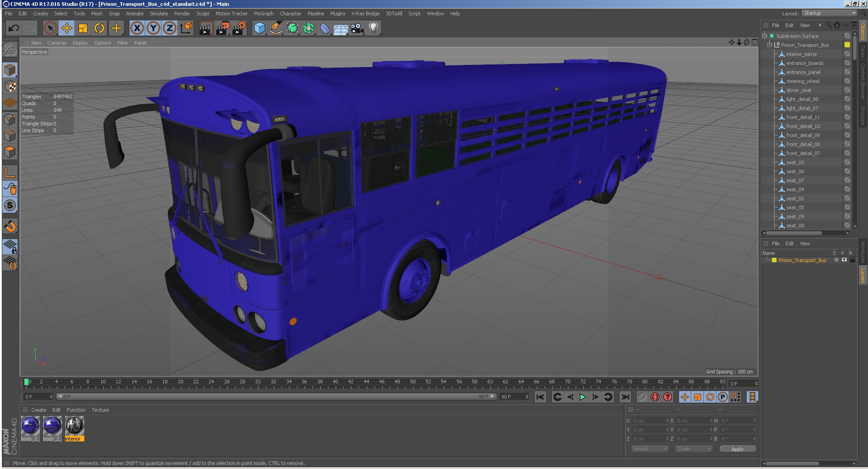Click the preview range slider bar

point(276,396)
